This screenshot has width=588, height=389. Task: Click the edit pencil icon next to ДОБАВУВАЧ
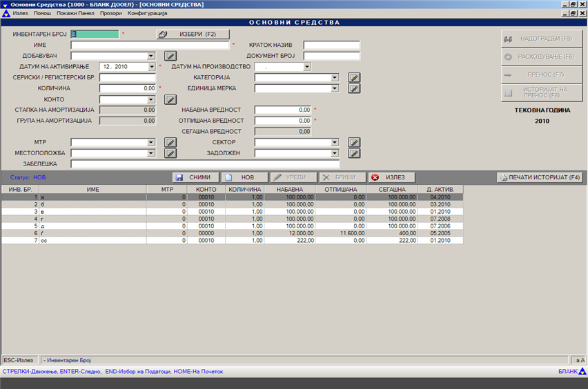[170, 56]
